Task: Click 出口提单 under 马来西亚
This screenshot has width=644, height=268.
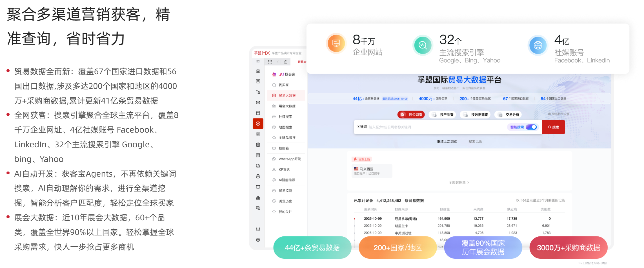Action: 374,173
